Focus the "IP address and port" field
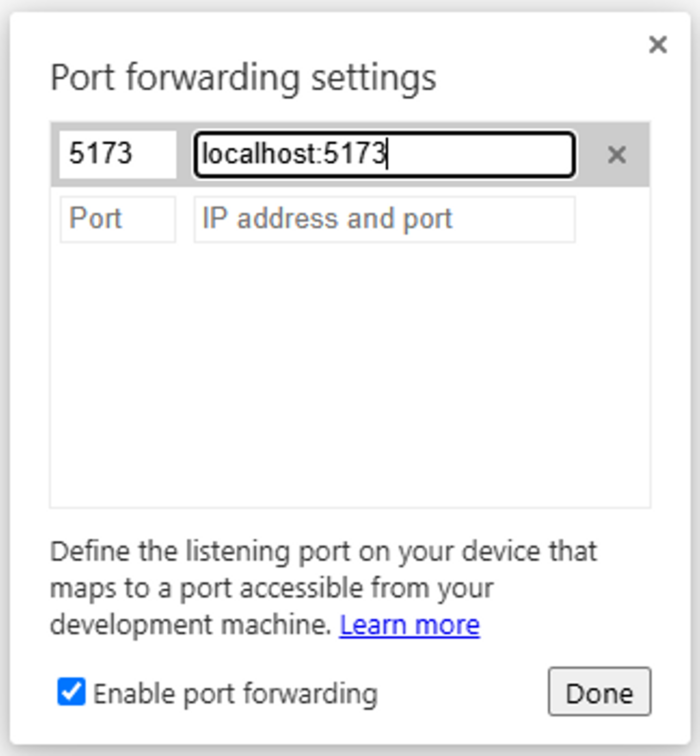 [384, 219]
